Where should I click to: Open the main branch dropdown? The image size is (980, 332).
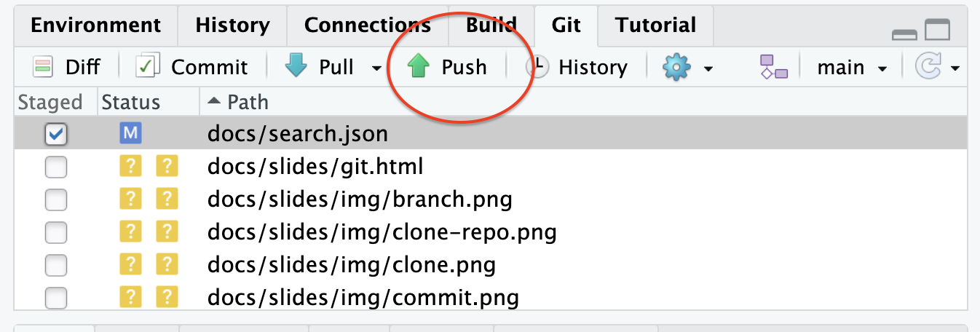852,68
